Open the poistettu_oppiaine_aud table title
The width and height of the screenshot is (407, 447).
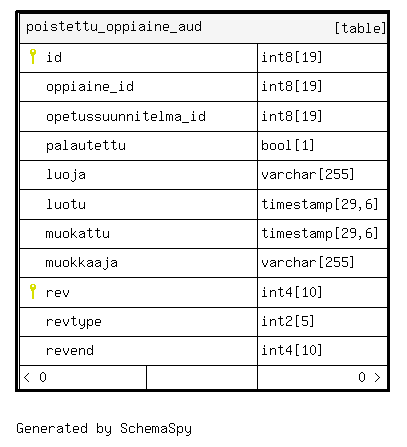coord(114,27)
